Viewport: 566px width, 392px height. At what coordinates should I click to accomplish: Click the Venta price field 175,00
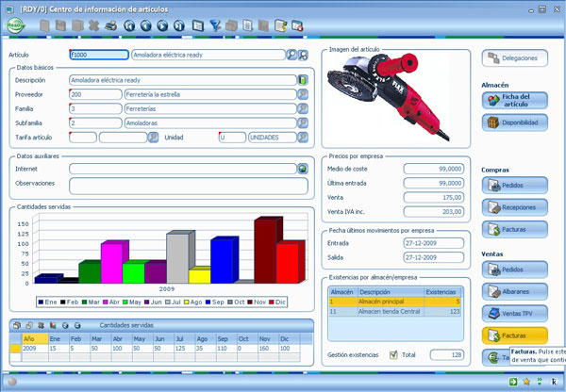(434, 198)
